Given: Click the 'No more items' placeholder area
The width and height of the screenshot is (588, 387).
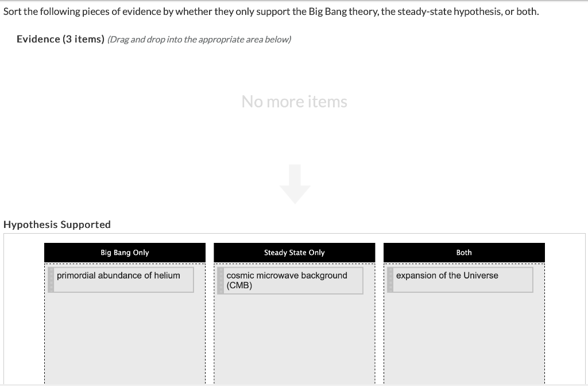Looking at the screenshot, I should point(294,102).
